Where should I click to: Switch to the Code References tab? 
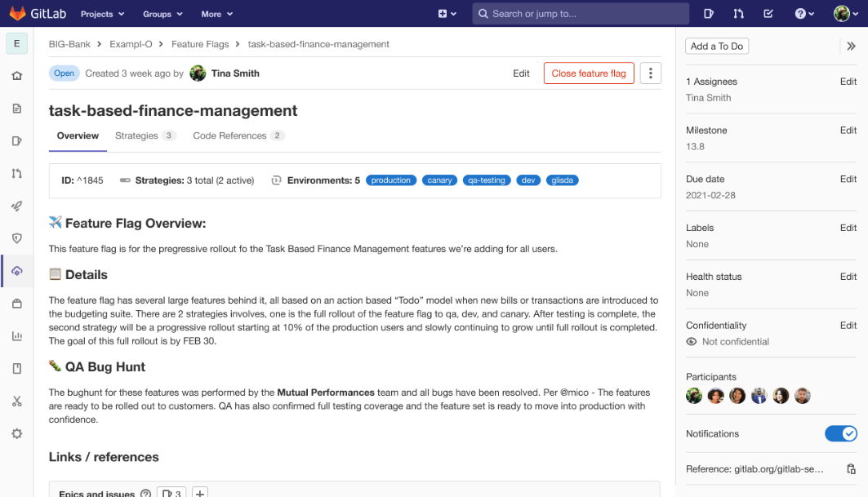point(238,135)
